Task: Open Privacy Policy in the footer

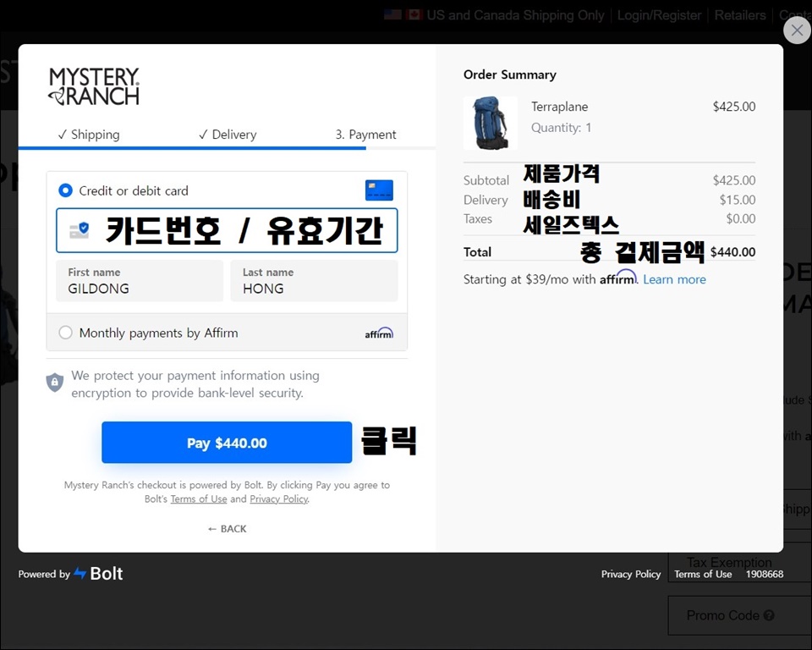Action: tap(631, 574)
